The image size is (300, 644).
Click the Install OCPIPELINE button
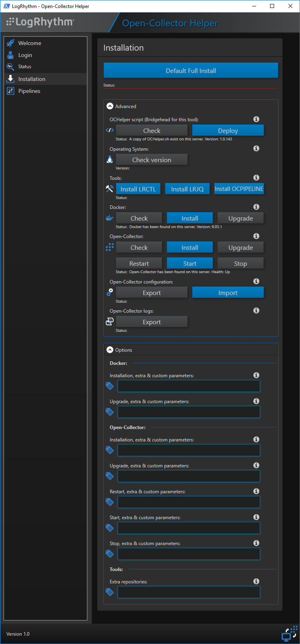pyautogui.click(x=239, y=189)
